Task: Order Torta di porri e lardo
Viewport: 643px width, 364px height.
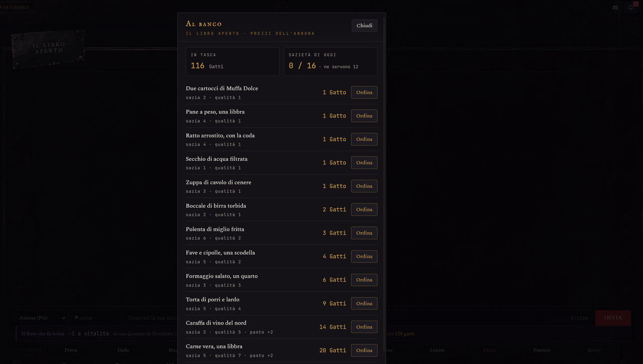Action: [364, 303]
